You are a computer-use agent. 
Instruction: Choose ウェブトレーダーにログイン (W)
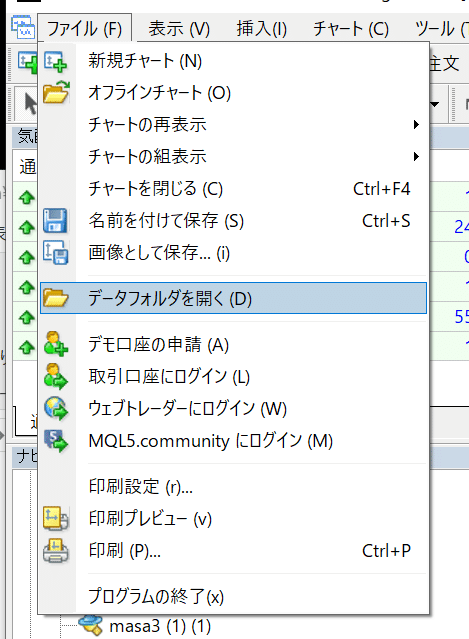coord(233,408)
